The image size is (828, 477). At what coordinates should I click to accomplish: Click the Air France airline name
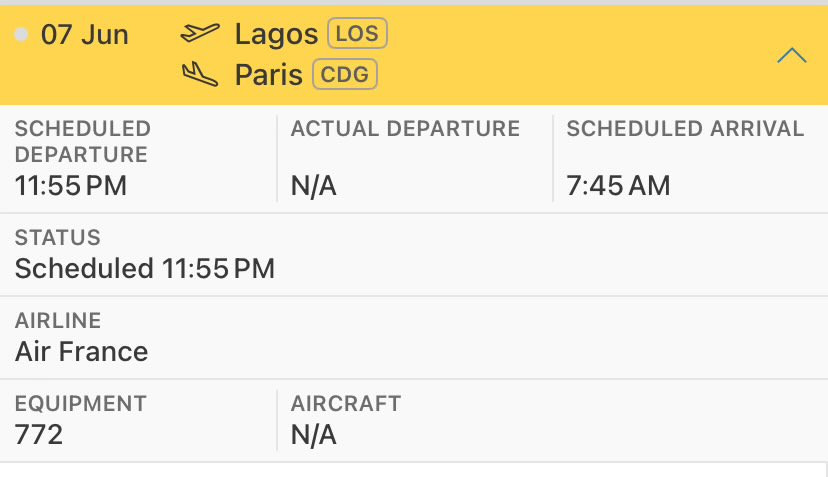click(x=82, y=351)
